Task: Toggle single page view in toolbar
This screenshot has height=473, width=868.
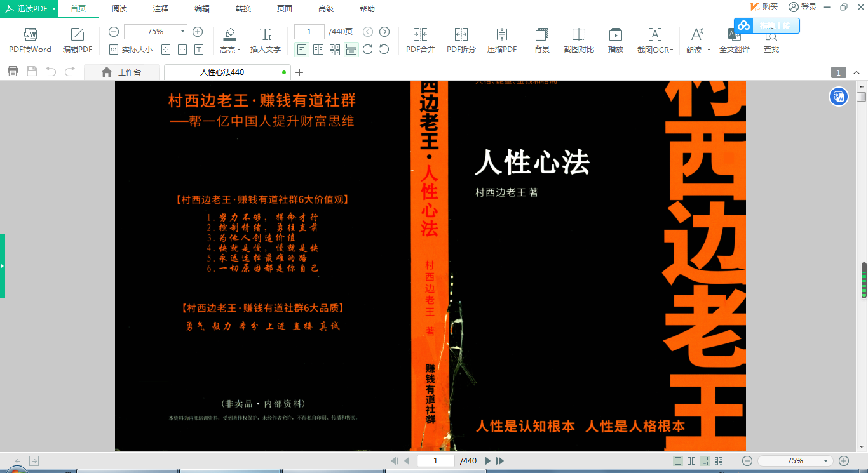Action: [302, 49]
